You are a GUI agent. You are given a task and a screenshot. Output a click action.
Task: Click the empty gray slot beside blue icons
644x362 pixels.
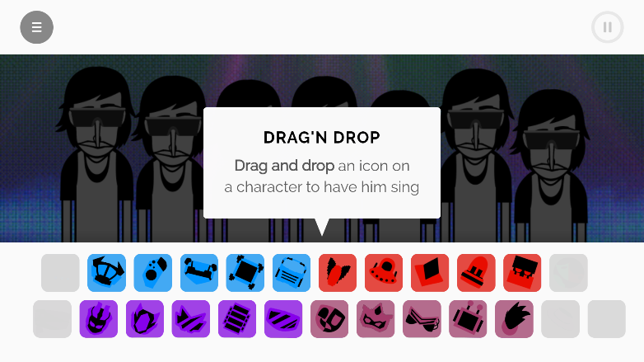tap(60, 273)
